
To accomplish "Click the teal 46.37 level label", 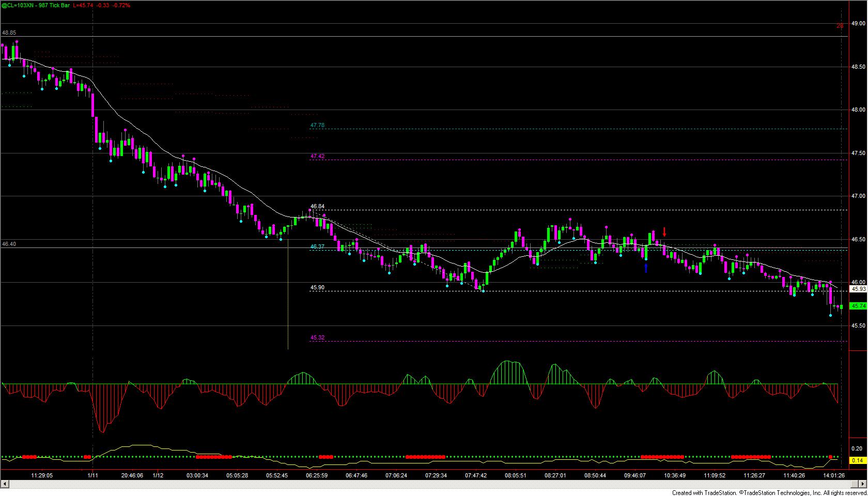I will [x=317, y=246].
